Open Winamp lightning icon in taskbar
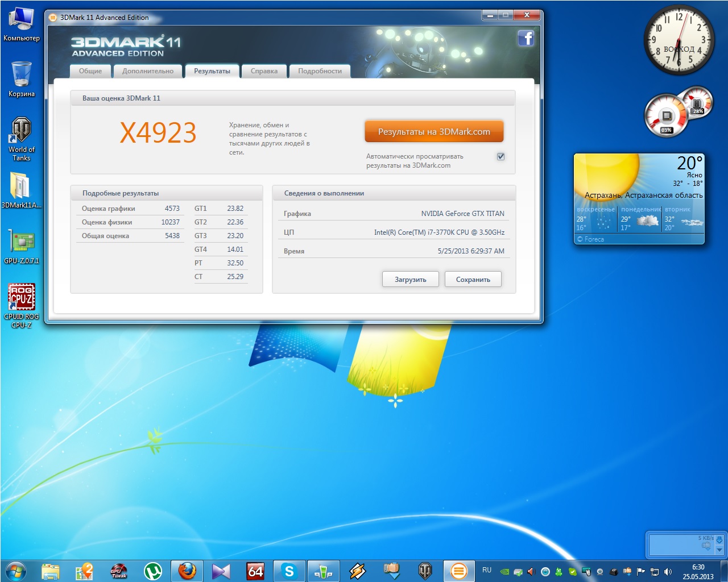 click(x=357, y=571)
